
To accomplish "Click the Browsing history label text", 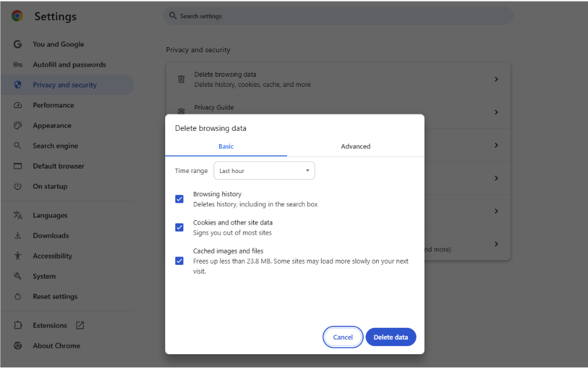I will [x=217, y=194].
